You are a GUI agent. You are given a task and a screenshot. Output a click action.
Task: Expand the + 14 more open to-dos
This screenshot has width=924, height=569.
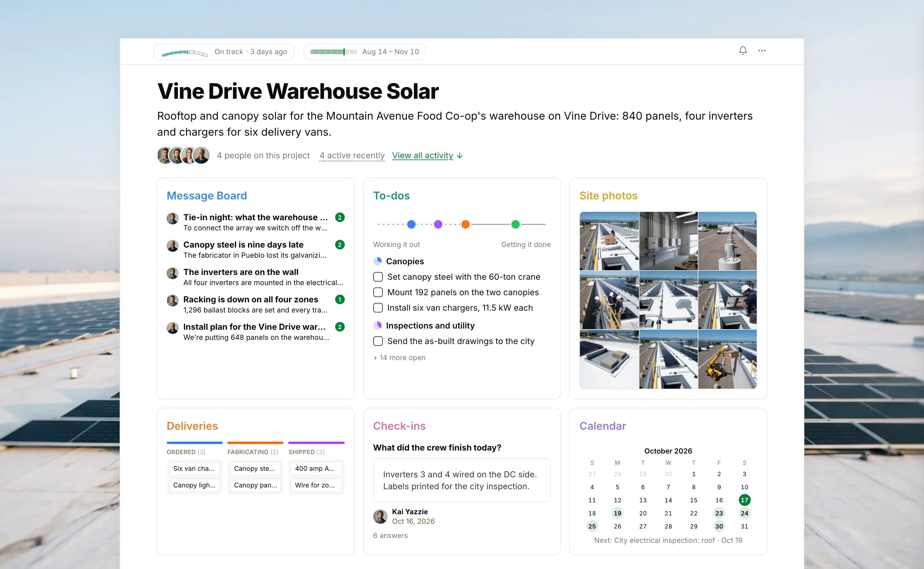(399, 357)
